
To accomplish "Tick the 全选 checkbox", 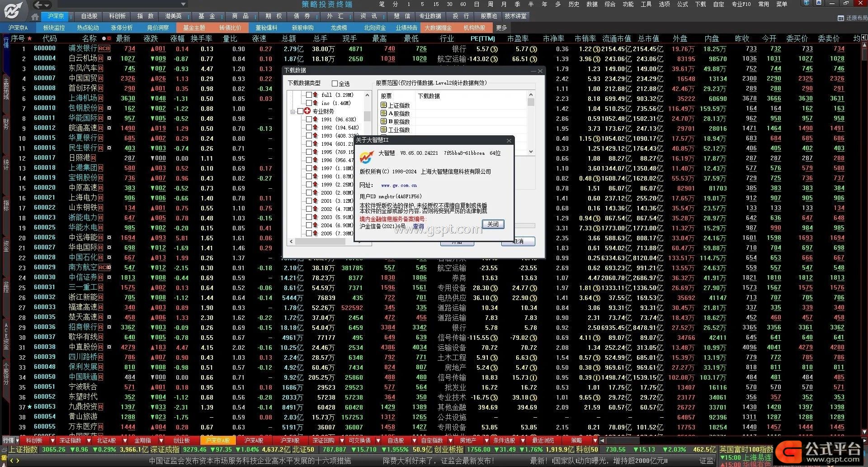I will coord(335,84).
